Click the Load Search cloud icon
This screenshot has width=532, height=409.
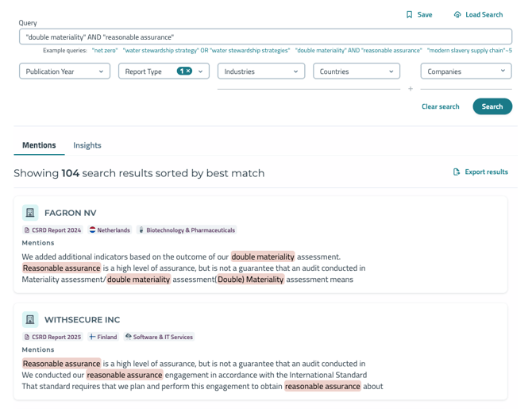pyautogui.click(x=457, y=14)
